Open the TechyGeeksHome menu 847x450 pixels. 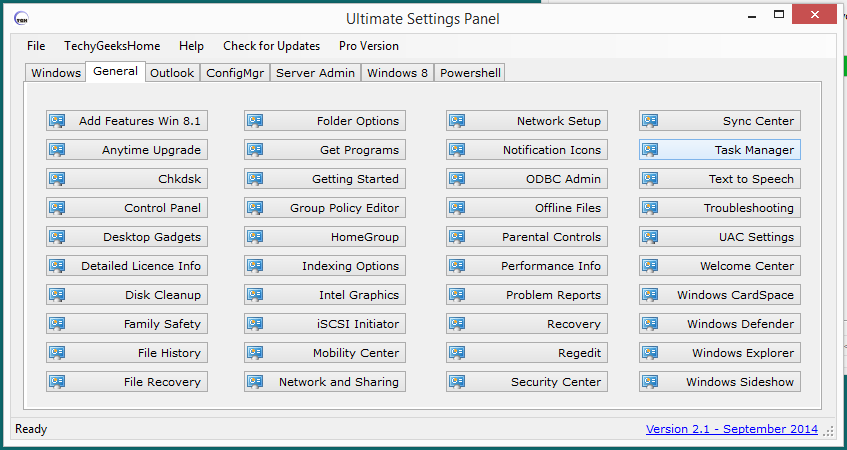(112, 46)
